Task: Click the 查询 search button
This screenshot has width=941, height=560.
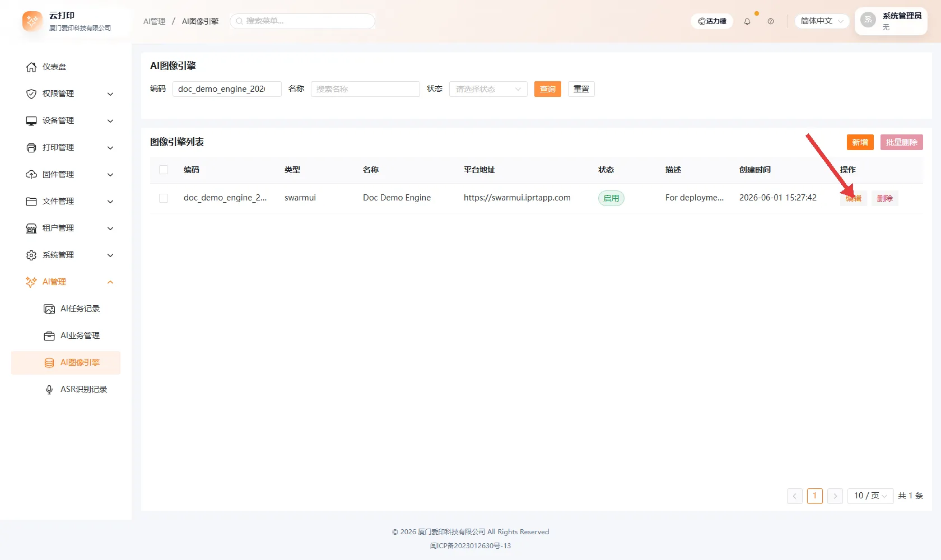Action: tap(548, 89)
